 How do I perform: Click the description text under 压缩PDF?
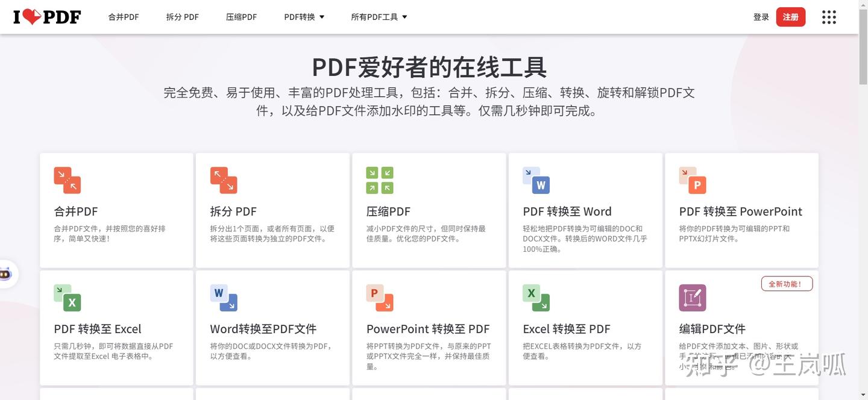(426, 234)
